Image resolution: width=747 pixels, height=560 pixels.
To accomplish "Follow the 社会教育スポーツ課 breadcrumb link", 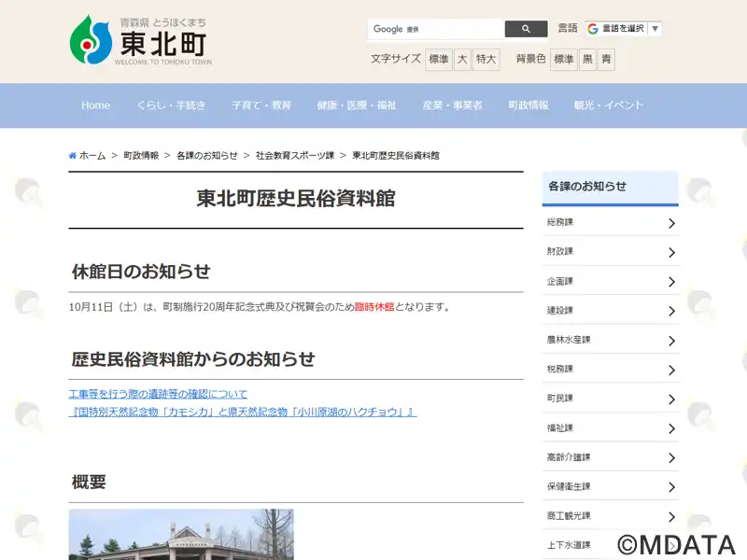I will click(x=295, y=156).
